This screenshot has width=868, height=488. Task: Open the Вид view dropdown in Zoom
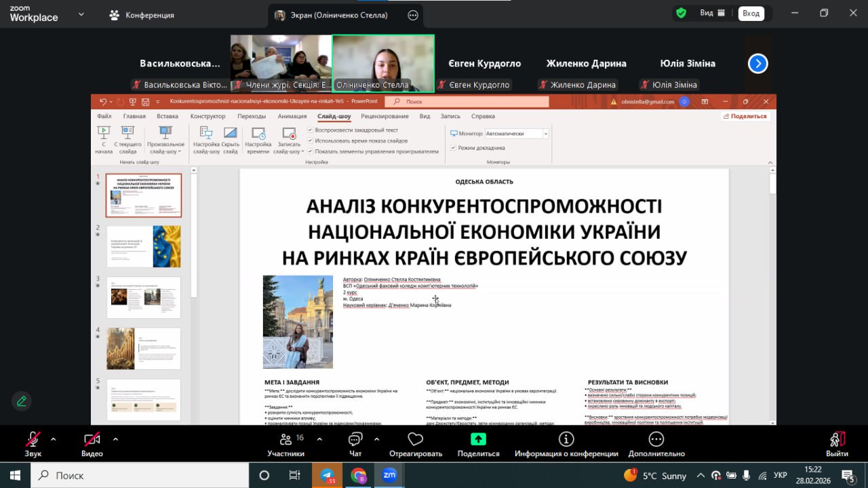coord(712,13)
